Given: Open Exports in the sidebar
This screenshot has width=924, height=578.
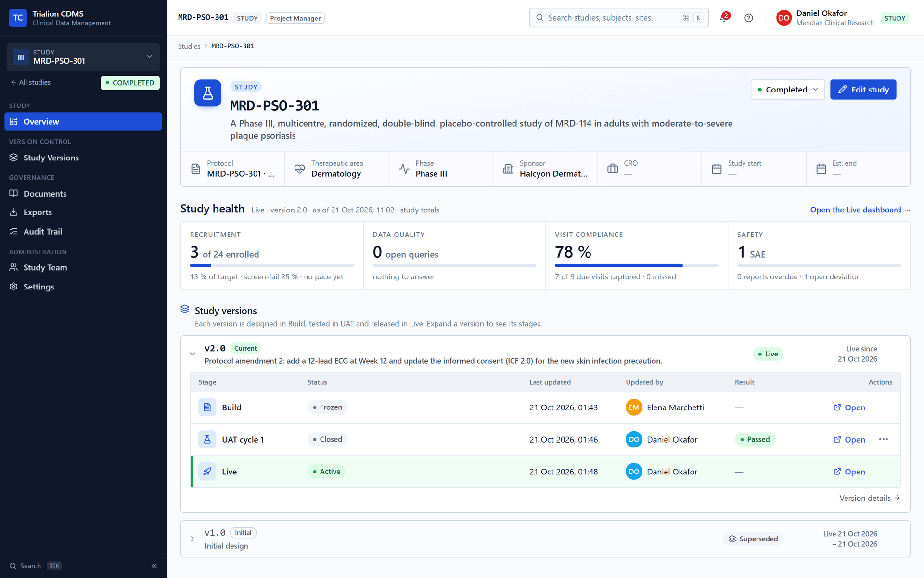Looking at the screenshot, I should pos(83,212).
